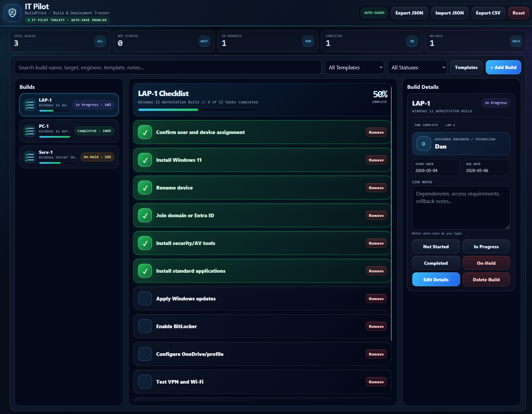Set build status to On-Hold

[x=486, y=263]
